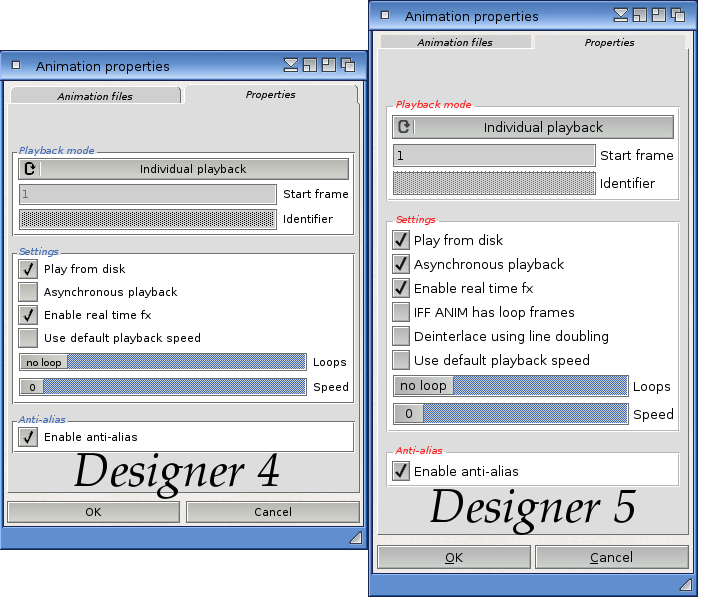Toggle Enable anti-alias in Designer 4
Screen dimensions: 703x600
coord(28,437)
